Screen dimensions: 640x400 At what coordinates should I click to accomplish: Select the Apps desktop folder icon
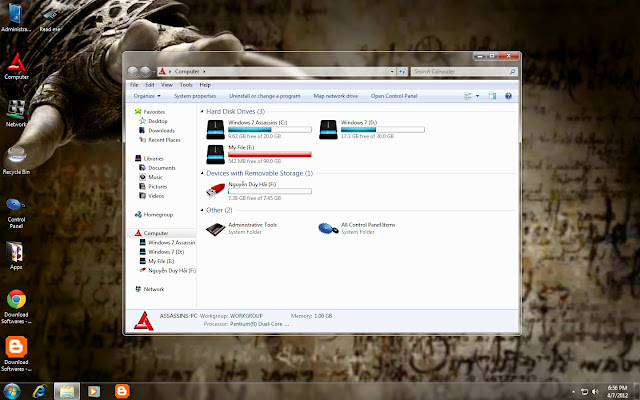[16, 256]
